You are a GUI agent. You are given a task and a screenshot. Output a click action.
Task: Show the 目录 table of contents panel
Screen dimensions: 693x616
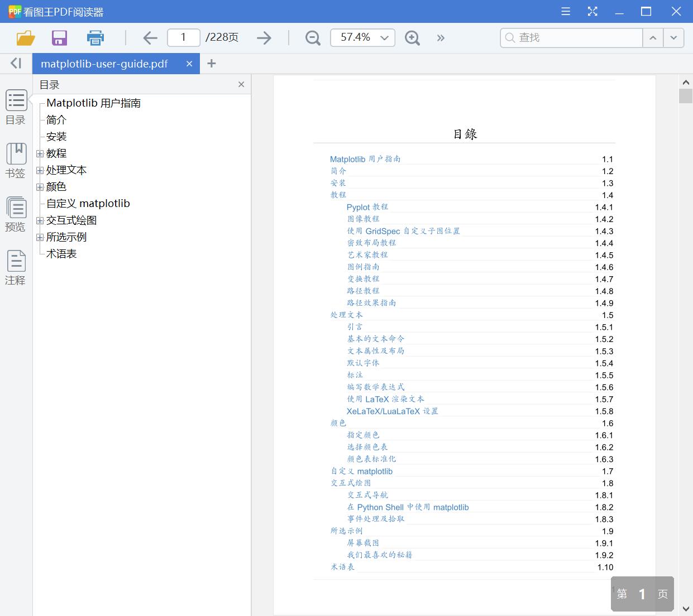pyautogui.click(x=16, y=106)
